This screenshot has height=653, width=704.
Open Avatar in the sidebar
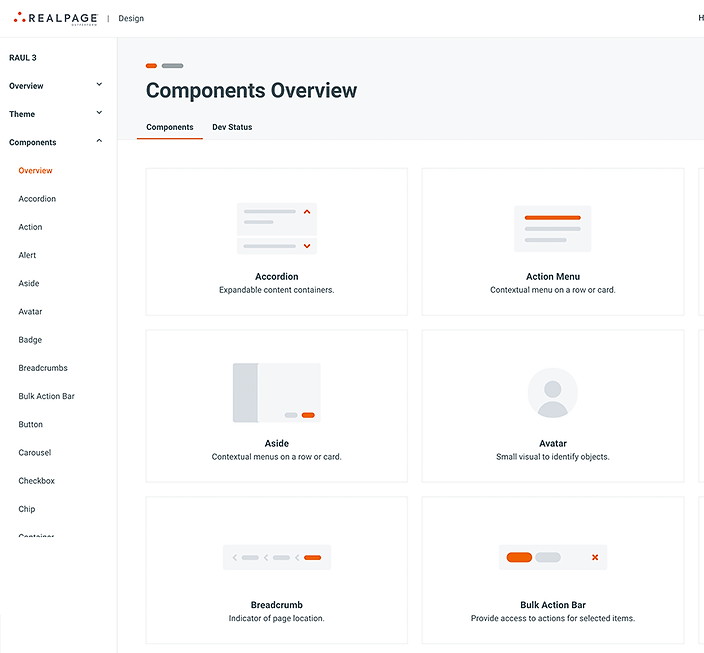point(30,312)
